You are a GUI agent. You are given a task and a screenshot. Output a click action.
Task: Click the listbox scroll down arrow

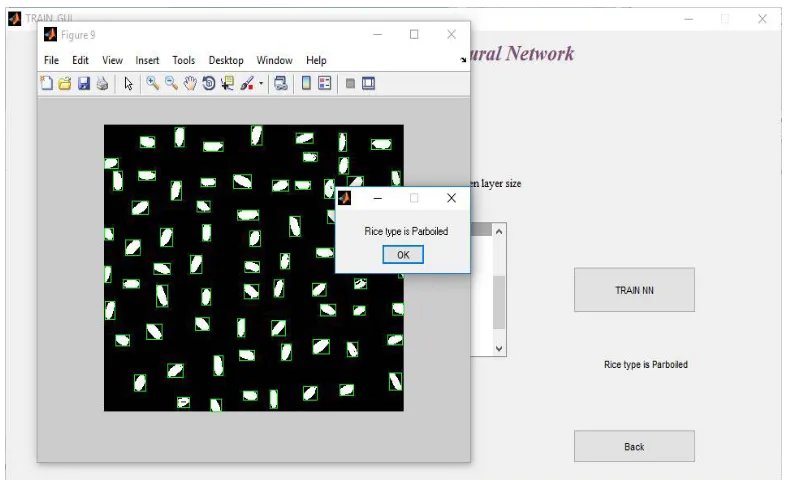[499, 348]
